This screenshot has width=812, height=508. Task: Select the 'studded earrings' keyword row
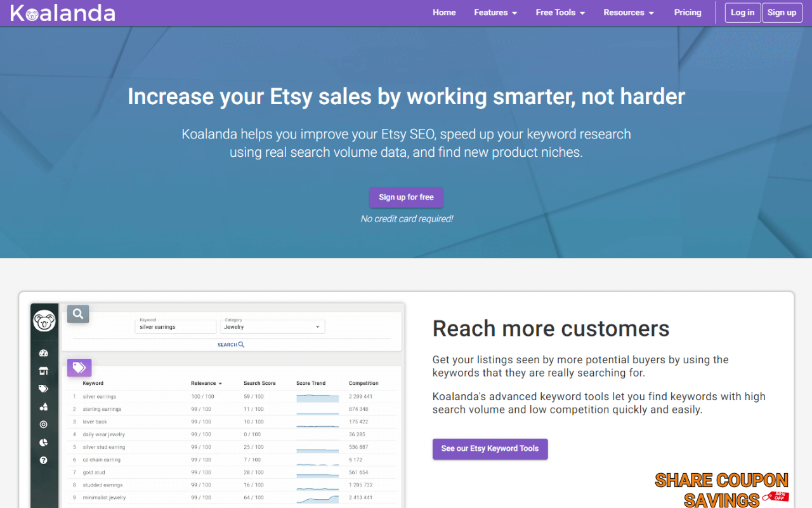[232, 485]
